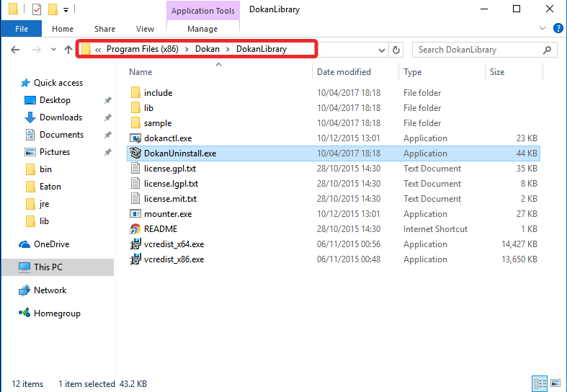Screen dimensions: 567x392
Task: Switch to the Home ribbon tab
Action: (63, 29)
